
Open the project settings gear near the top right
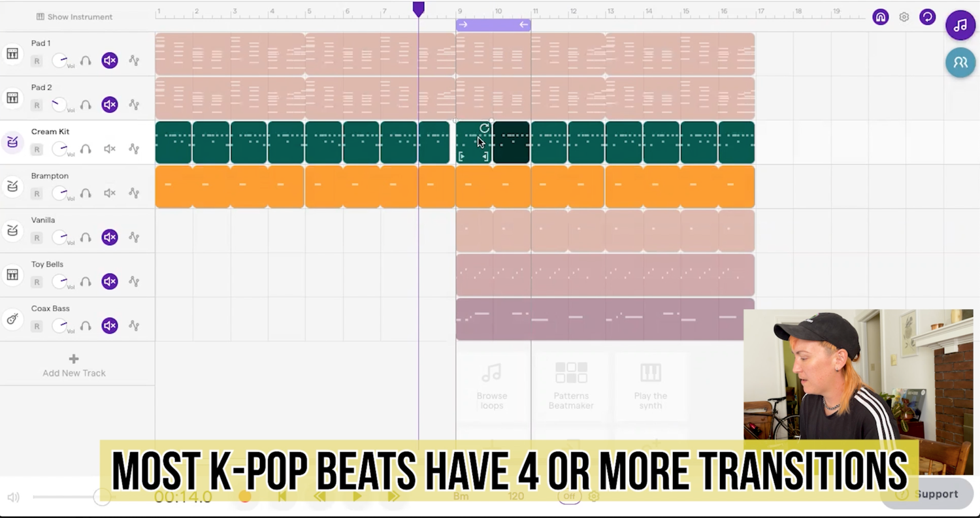904,17
